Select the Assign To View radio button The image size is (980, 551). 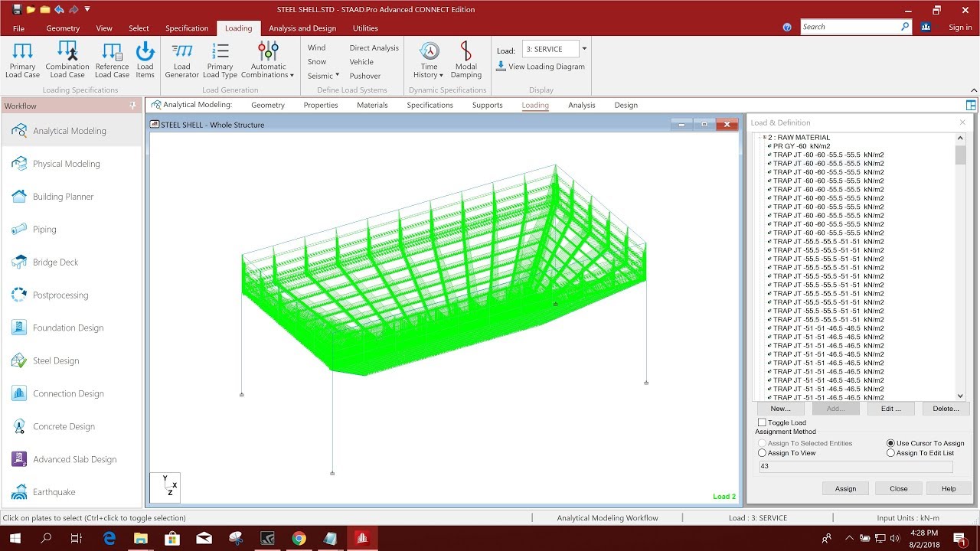pos(762,452)
